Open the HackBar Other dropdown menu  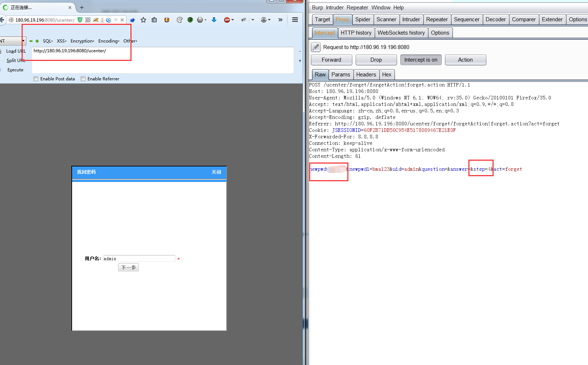130,41
